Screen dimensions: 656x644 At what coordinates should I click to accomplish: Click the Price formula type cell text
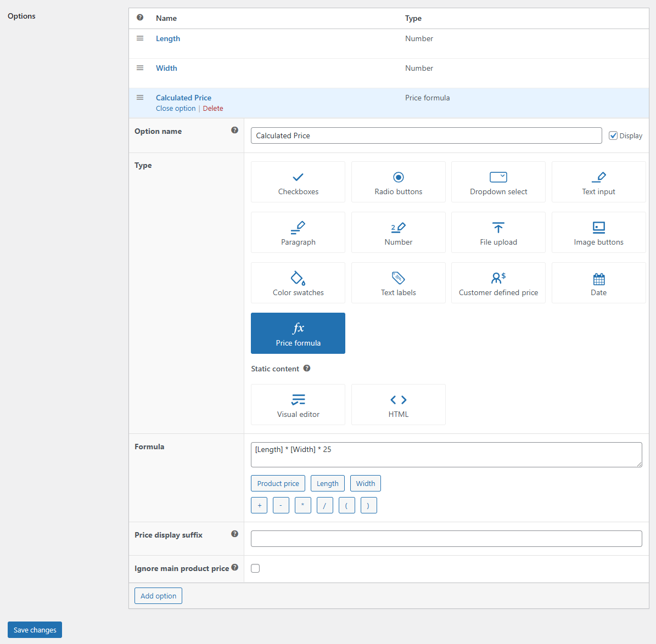click(x=427, y=98)
